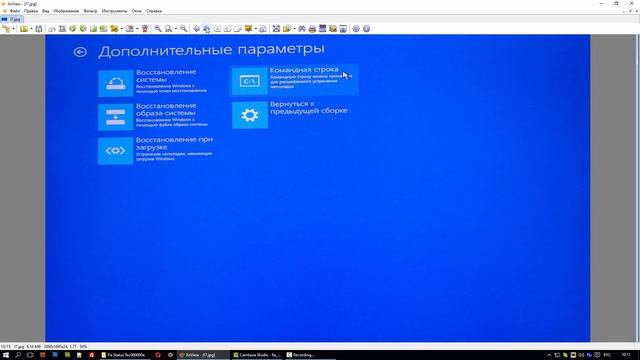Click the Командная строка tile in the image
640x360 pixels.
click(x=295, y=80)
